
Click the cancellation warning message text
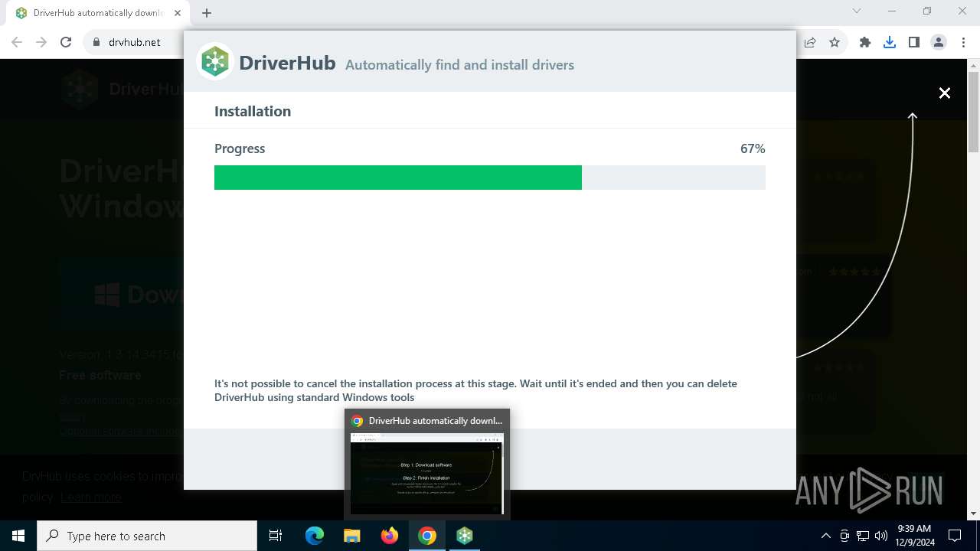[475, 390]
